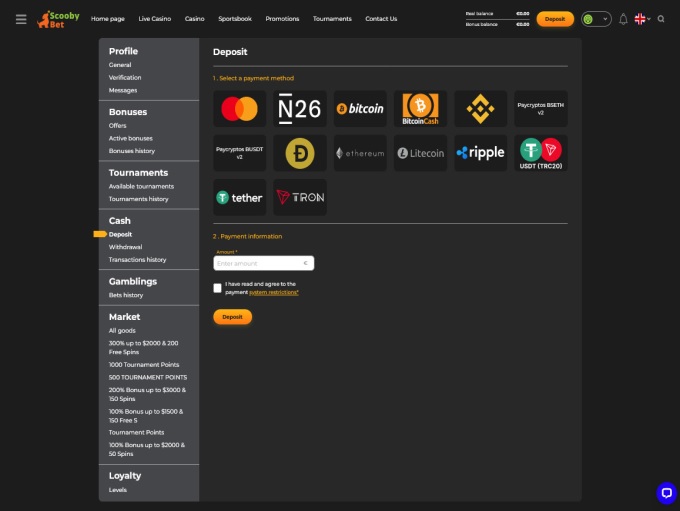680x511 pixels.
Task: Choose the Ripple payment tile
Action: tap(480, 153)
